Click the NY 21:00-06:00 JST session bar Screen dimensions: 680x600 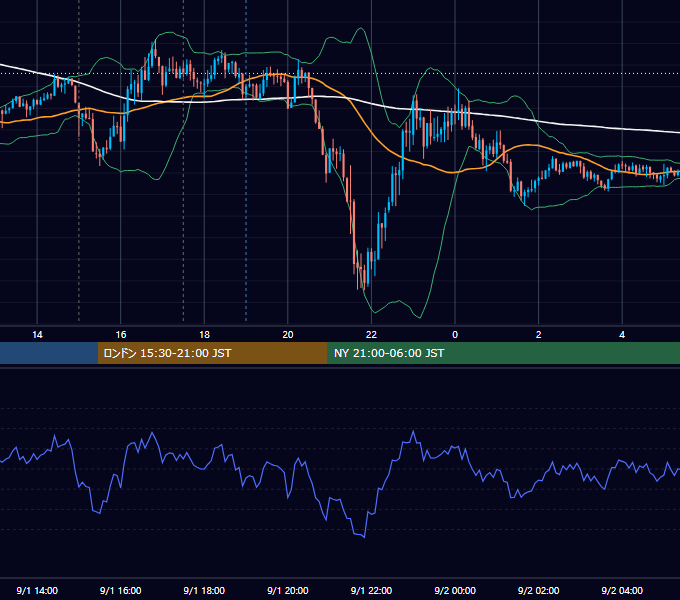coord(503,353)
